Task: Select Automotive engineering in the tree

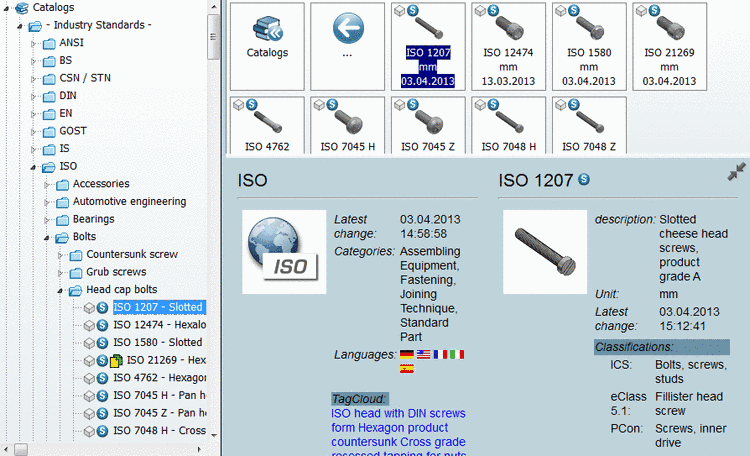Action: click(129, 201)
